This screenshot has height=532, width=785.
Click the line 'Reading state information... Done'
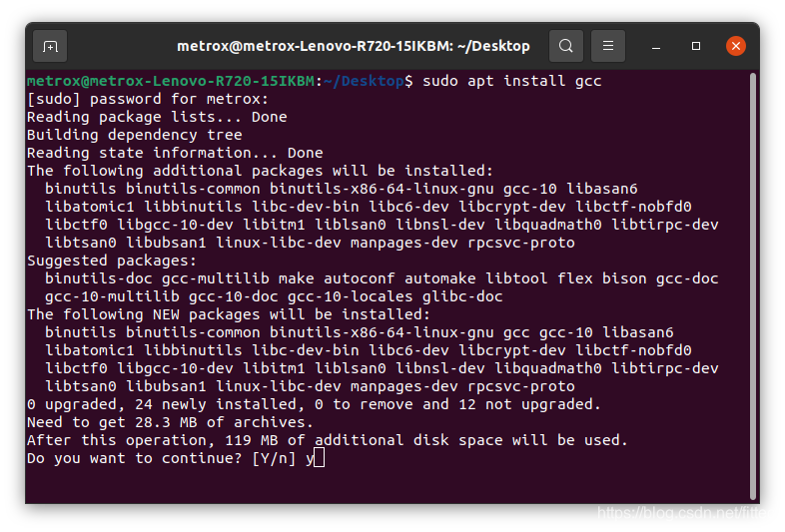coord(175,153)
